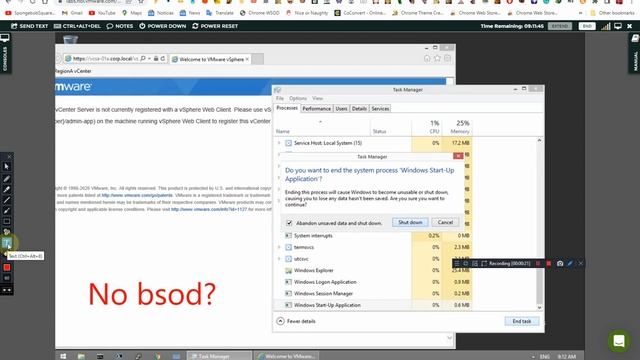Send CTRL+ALT+DEL to the console
Viewport: 640px width, 360px height.
click(x=77, y=26)
